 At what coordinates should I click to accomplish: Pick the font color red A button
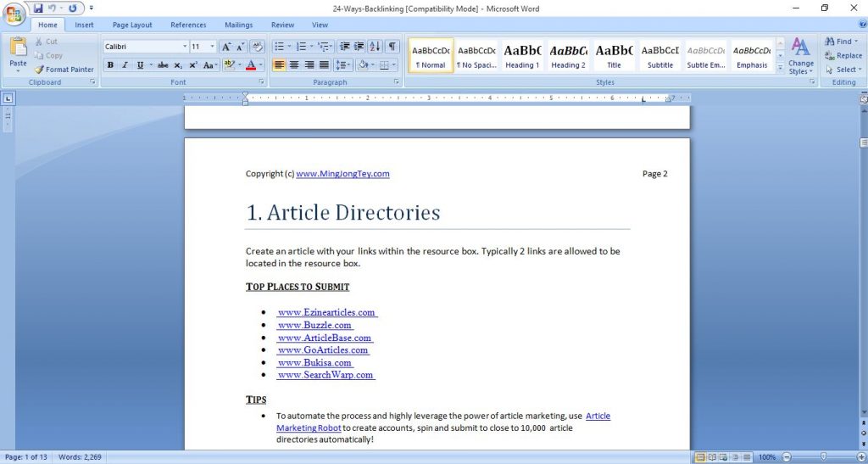(x=251, y=65)
